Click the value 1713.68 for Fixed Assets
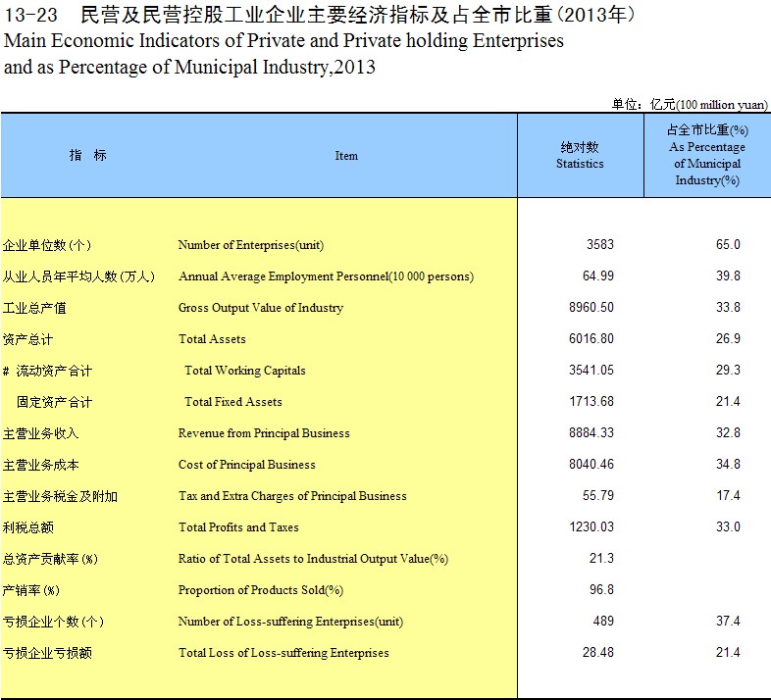Screen dimensions: 771x700 [591, 402]
